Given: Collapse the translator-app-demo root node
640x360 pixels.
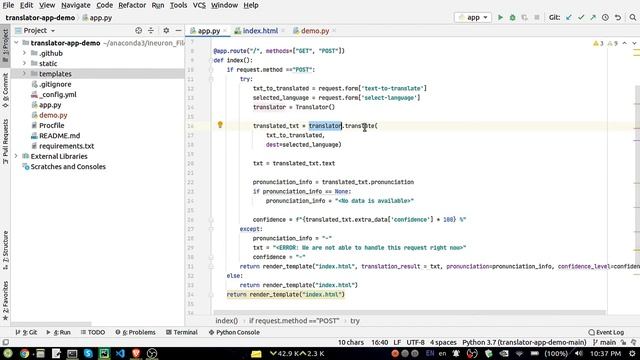Looking at the screenshot, I should pyautogui.click(x=16, y=43).
